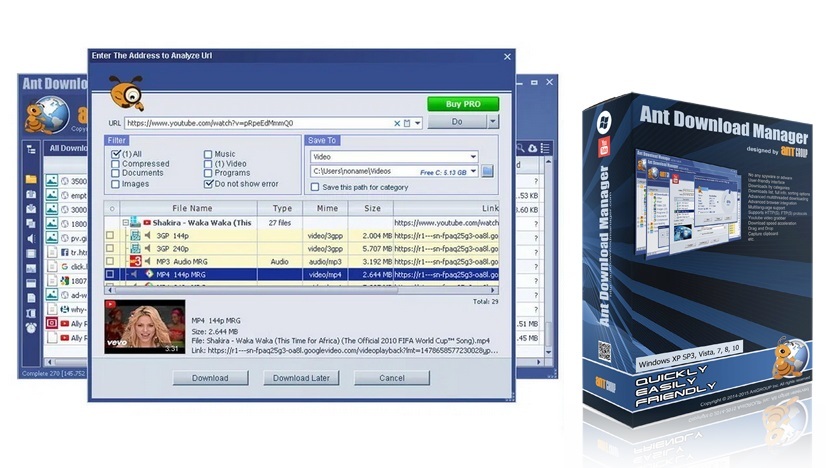The height and width of the screenshot is (468, 832).
Task: Click the search magnifier icon in main window
Action: pos(521,149)
